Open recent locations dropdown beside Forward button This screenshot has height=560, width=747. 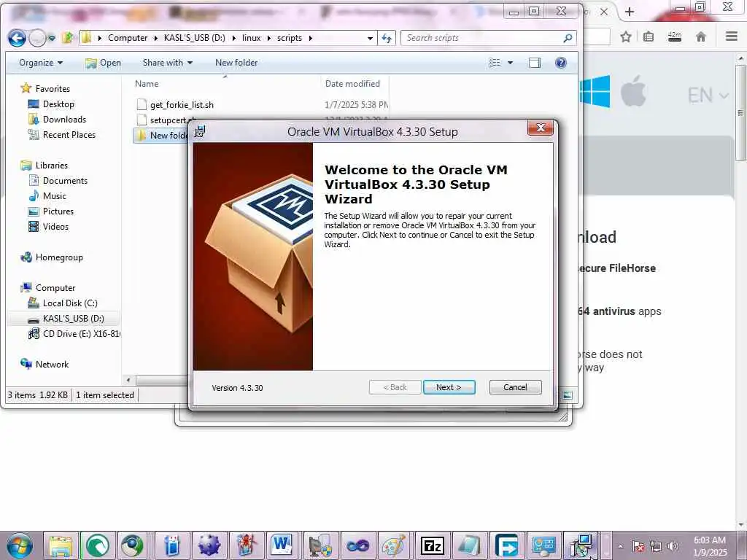[x=52, y=38]
